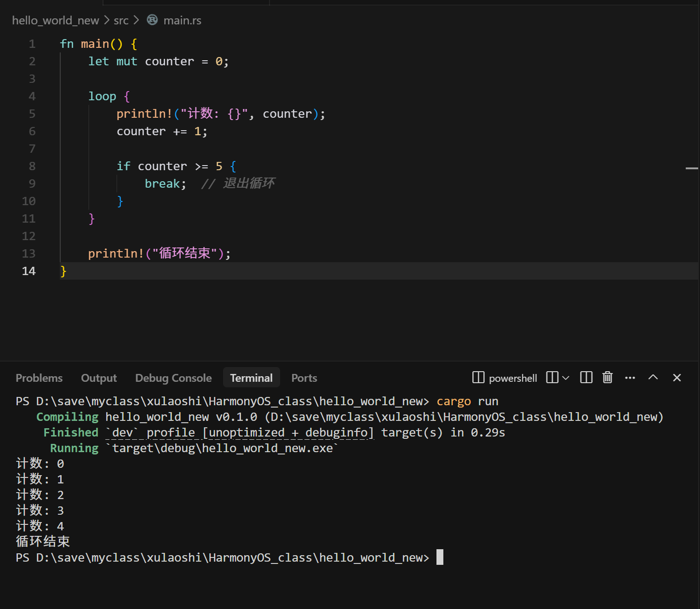
Task: Click the println!("循环结束") code line
Action: click(x=159, y=253)
